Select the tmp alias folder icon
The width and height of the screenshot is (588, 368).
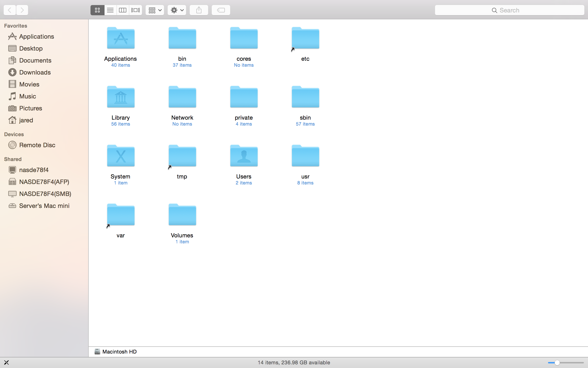182,156
